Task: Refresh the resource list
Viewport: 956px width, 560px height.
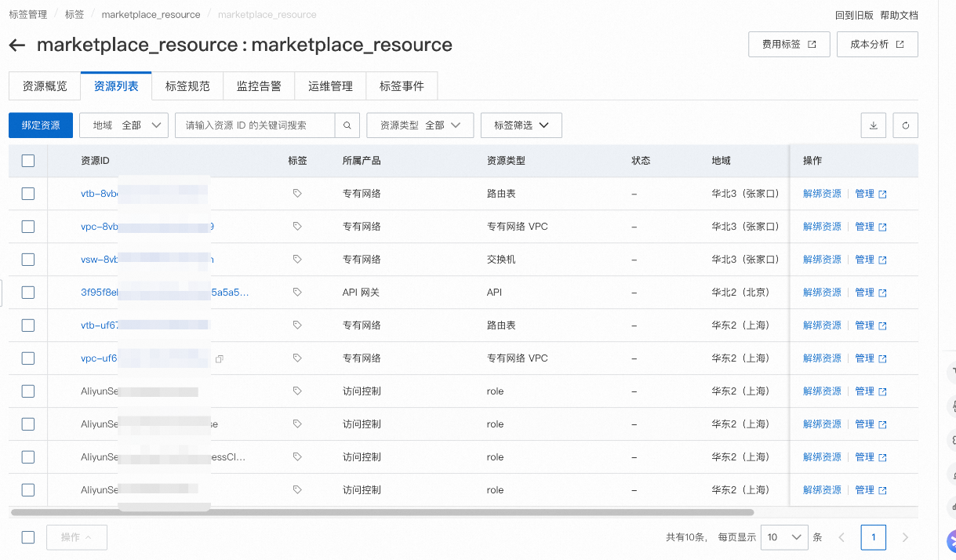Action: [x=906, y=125]
